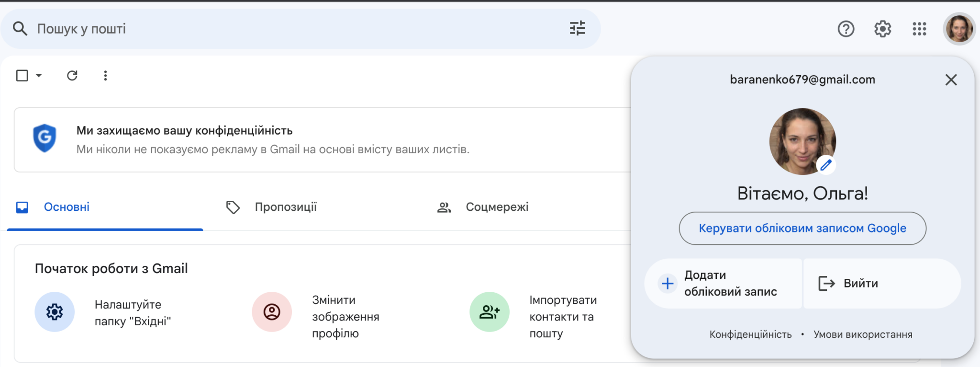980x367 pixels.
Task: Edit profile picture pencil icon
Action: 826,165
